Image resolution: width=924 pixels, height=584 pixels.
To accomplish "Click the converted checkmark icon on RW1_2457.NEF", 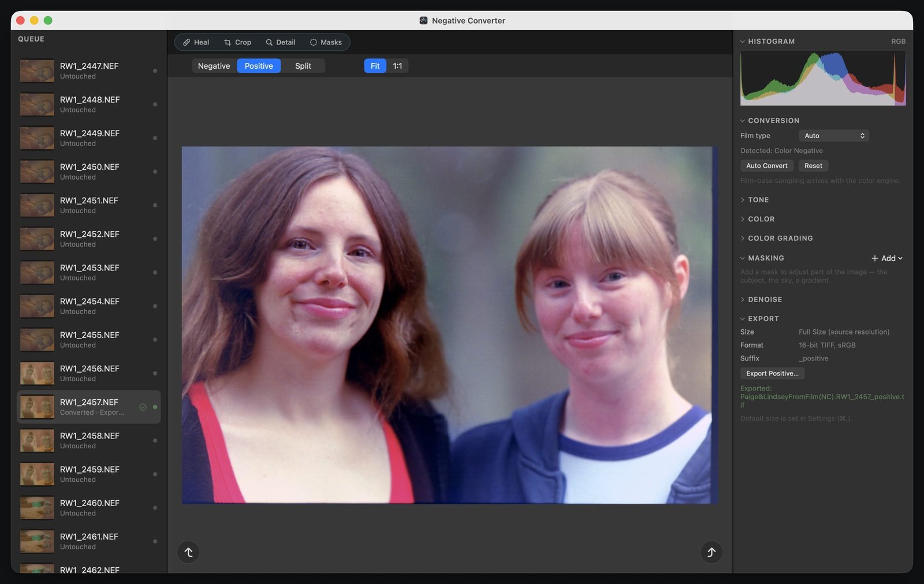I will 143,407.
